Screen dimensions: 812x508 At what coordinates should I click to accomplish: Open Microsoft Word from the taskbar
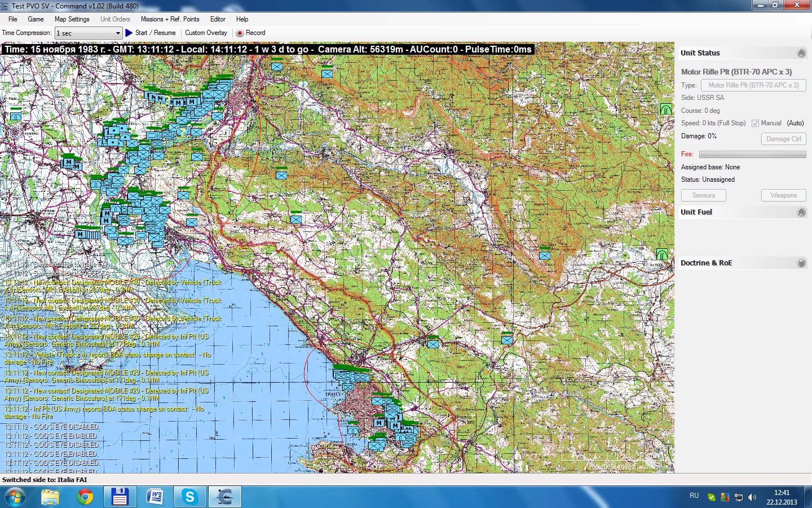point(155,497)
